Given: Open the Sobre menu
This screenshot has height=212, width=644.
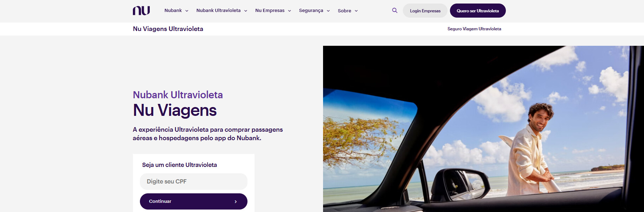Looking at the screenshot, I should pos(348,11).
